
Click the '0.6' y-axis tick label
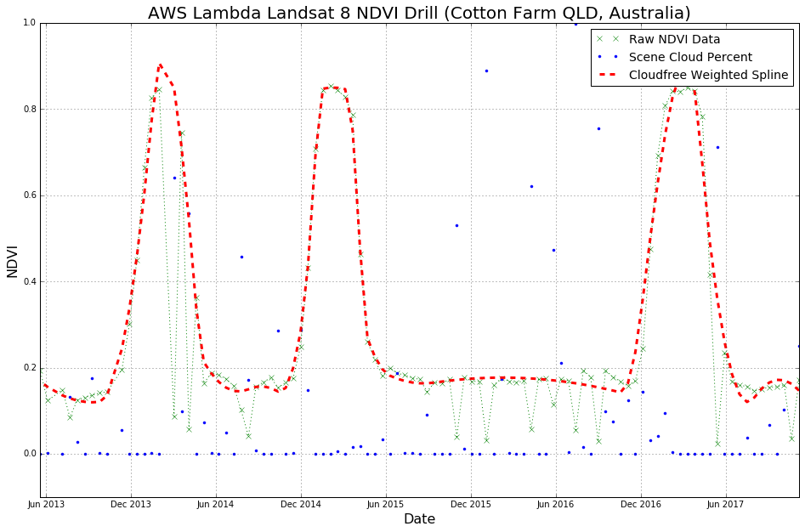[x=29, y=195]
